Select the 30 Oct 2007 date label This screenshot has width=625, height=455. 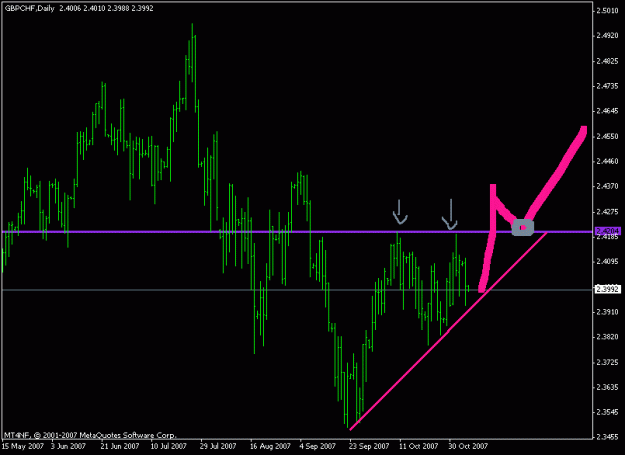click(468, 446)
